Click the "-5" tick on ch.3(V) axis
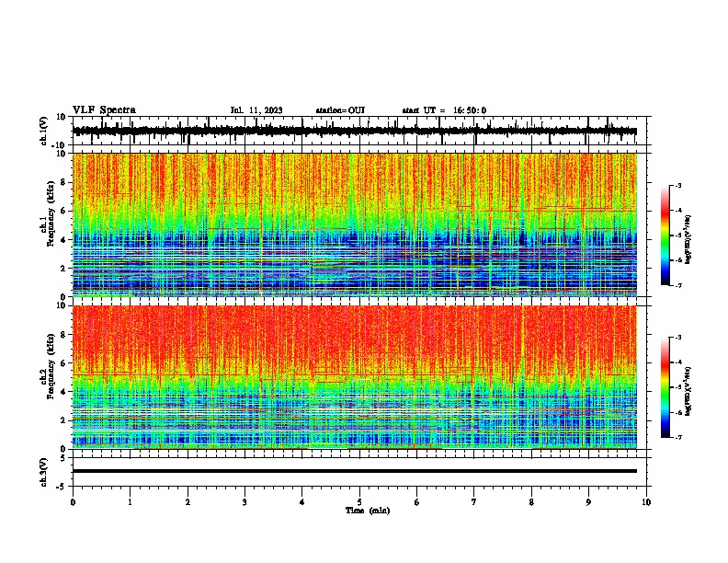Screen dimensions: 728x563 [62, 487]
